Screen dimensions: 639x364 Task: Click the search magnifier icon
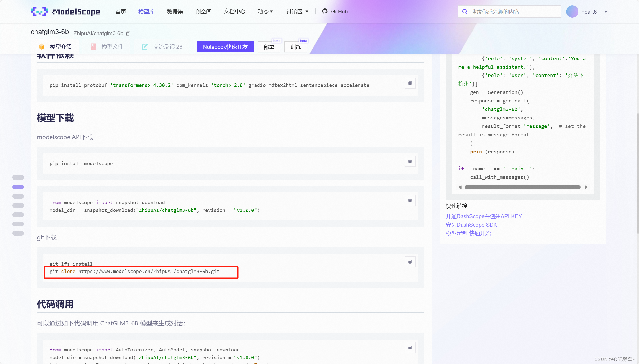465,12
